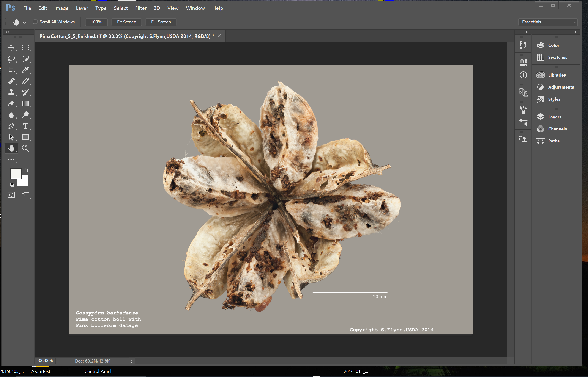The image size is (588, 377).
Task: Click the Fit Screen button
Action: click(126, 22)
